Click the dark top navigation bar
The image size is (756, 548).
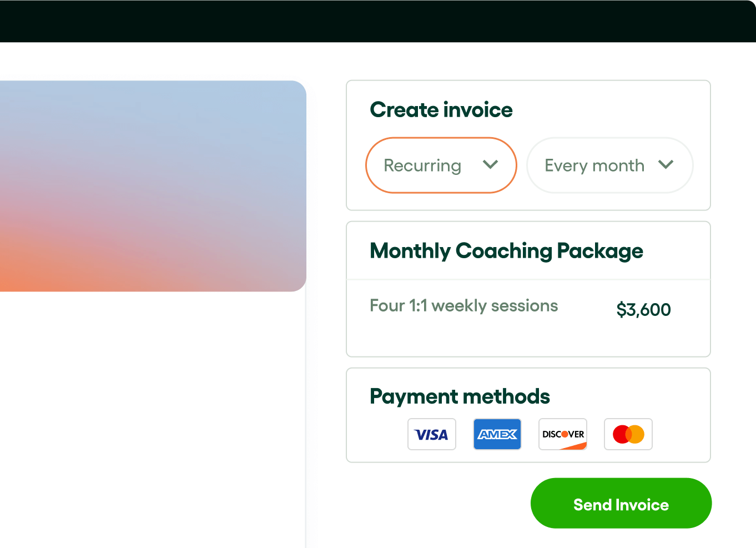click(378, 21)
